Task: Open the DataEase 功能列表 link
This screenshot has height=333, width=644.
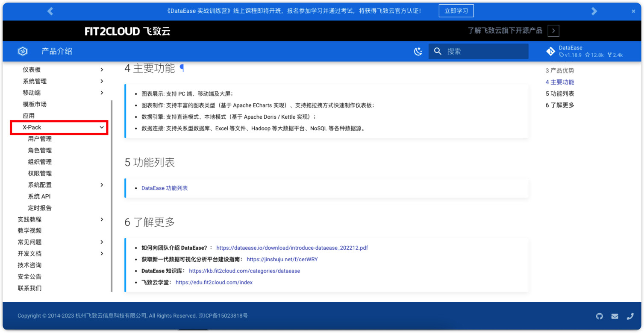Action: coord(165,188)
